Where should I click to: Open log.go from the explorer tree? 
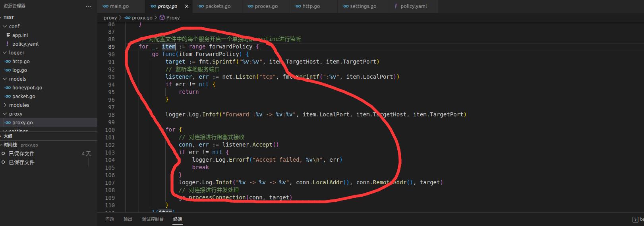19,70
